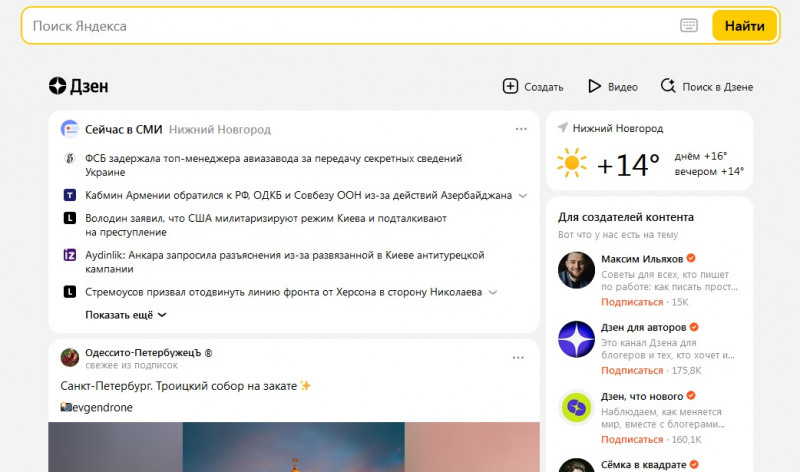Open post Троицкий собор на закате

pyautogui.click(x=185, y=386)
